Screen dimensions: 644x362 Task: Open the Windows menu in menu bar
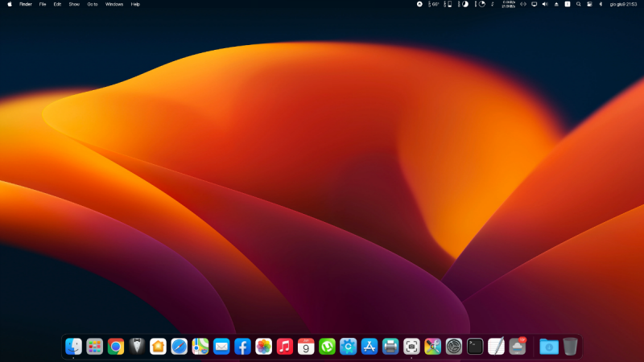click(114, 4)
